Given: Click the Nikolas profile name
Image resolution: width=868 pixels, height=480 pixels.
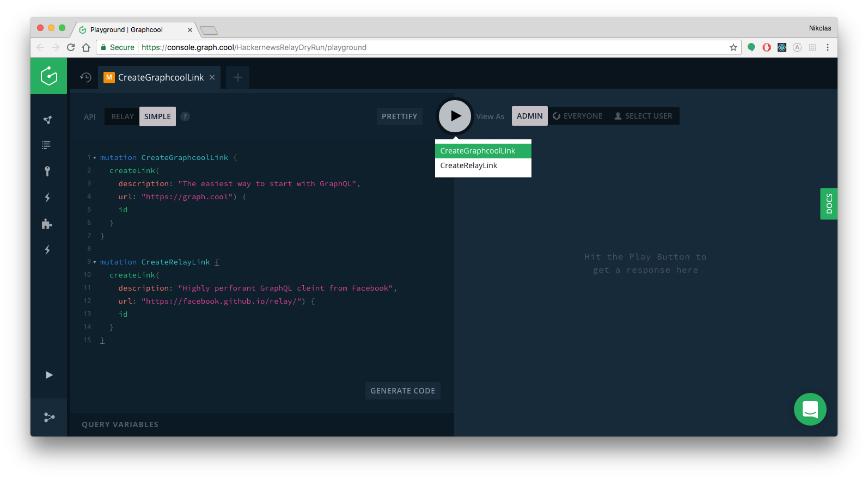Looking at the screenshot, I should (820, 28).
